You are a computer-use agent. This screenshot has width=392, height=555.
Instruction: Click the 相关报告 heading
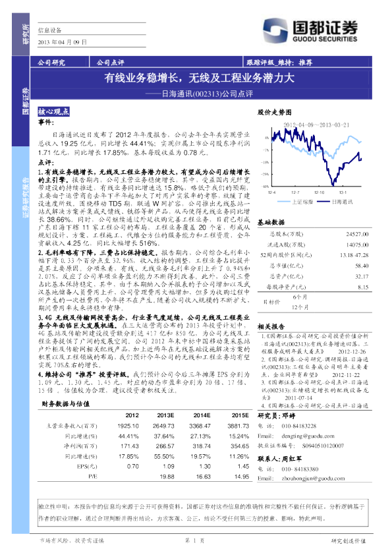click(271, 327)
